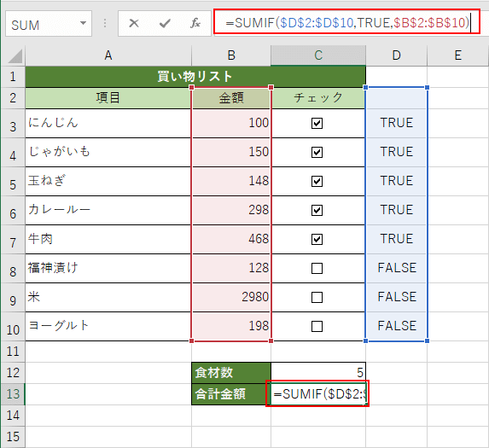Click the formula bar options dots handle
The width and height of the screenshot is (489, 448).
(x=105, y=23)
